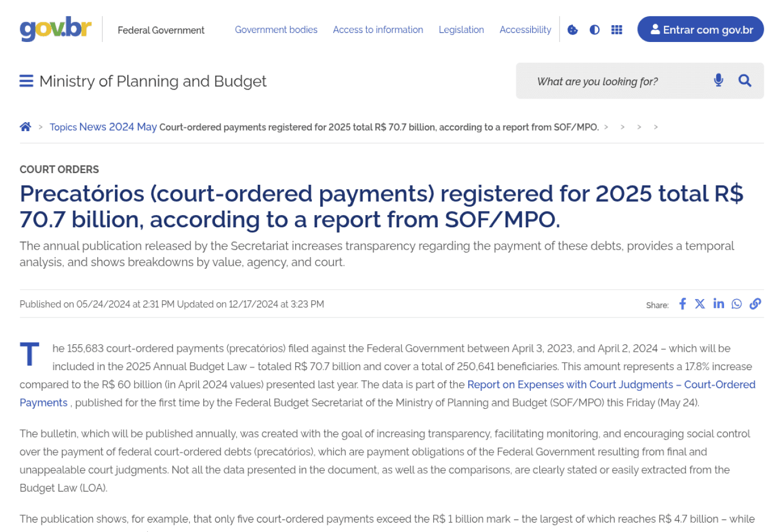Click the Entrar com gov.br button
Image resolution: width=784 pixels, height=532 pixels.
coord(701,29)
